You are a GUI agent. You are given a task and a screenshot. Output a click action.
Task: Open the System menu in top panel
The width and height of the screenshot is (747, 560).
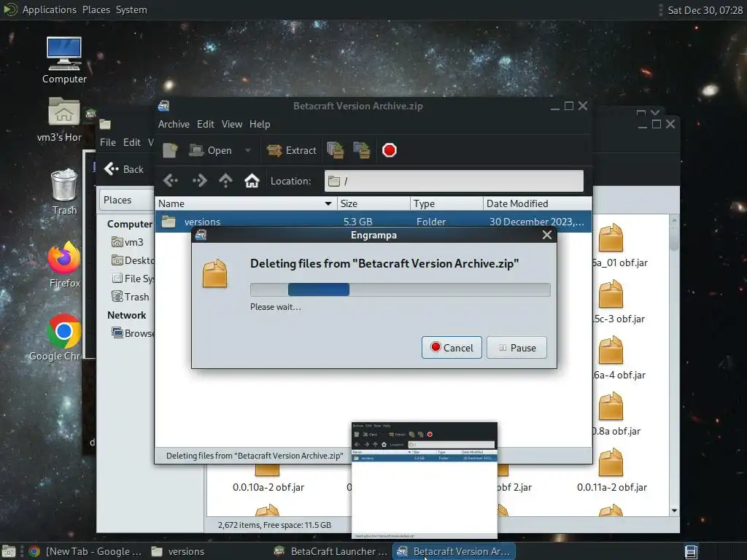click(131, 9)
